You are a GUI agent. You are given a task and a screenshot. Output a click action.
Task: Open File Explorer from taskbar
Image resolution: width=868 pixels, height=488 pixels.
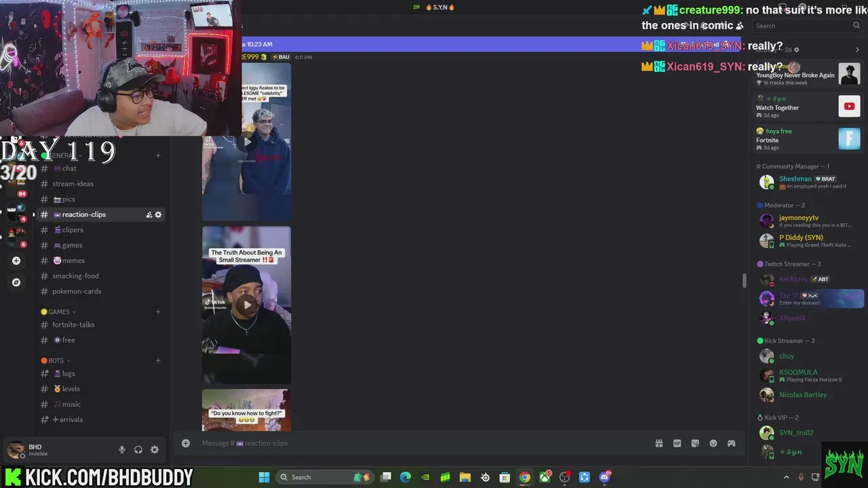point(465,477)
